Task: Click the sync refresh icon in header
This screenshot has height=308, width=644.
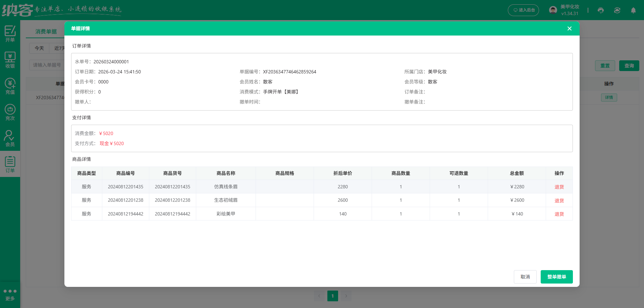Action: 617,10
